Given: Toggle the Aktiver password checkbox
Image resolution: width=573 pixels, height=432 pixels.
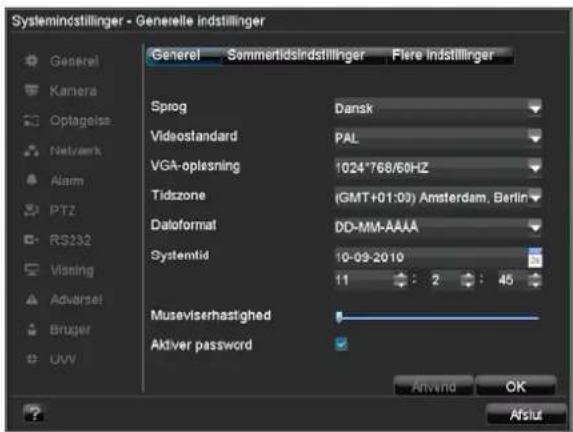Looking at the screenshot, I should click(x=341, y=344).
